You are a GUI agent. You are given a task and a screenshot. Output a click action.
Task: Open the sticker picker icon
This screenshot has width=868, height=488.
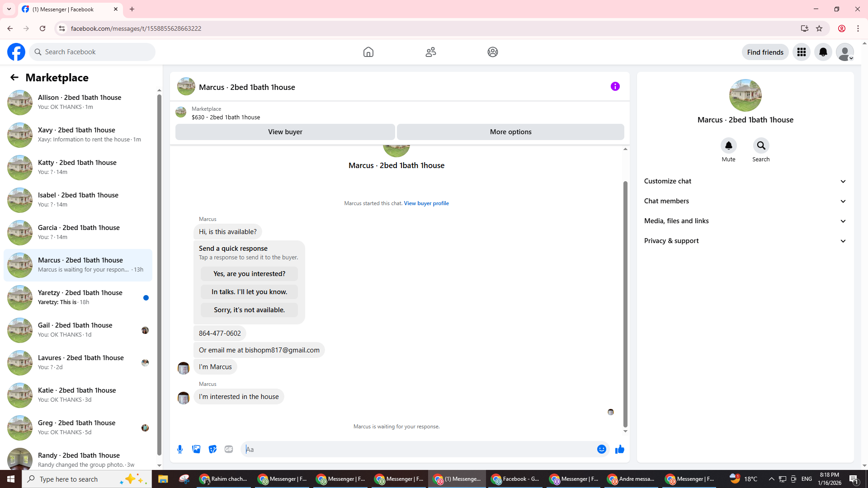tap(212, 449)
